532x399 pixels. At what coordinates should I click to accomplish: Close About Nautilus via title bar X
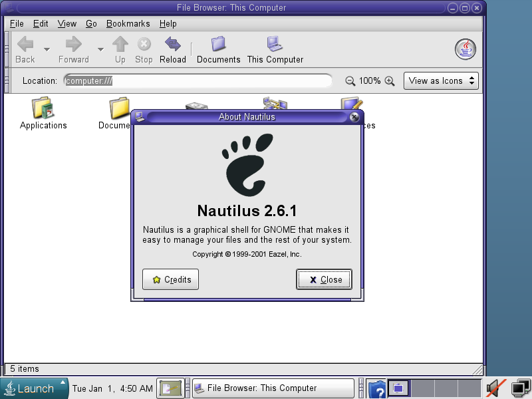(354, 117)
